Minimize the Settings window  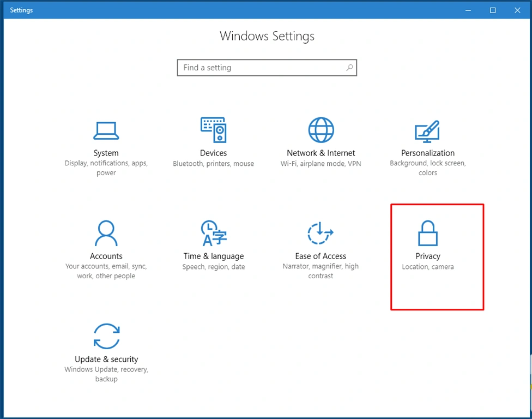(x=468, y=10)
